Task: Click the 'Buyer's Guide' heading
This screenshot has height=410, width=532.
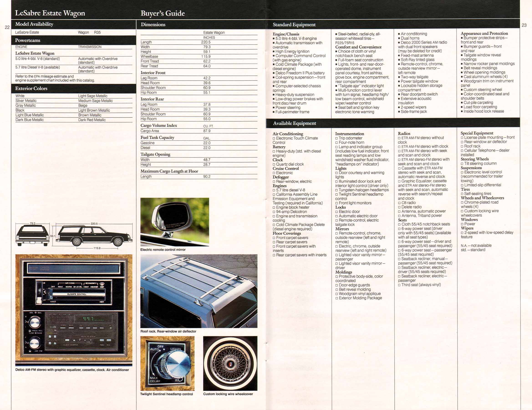Action: coord(163,13)
